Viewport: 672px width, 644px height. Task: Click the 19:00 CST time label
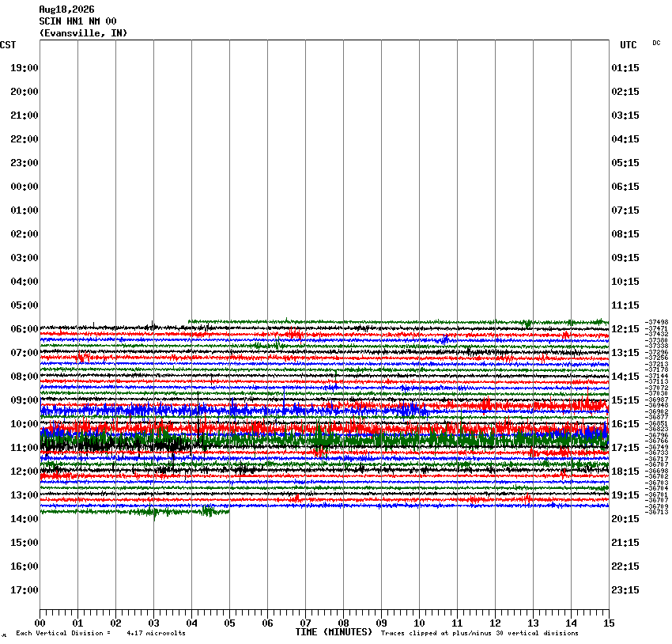click(25, 68)
